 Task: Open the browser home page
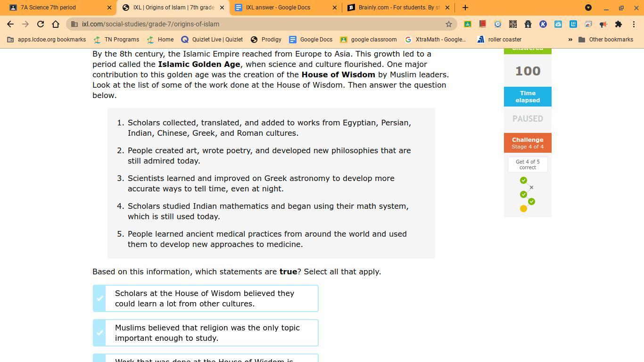point(56,24)
